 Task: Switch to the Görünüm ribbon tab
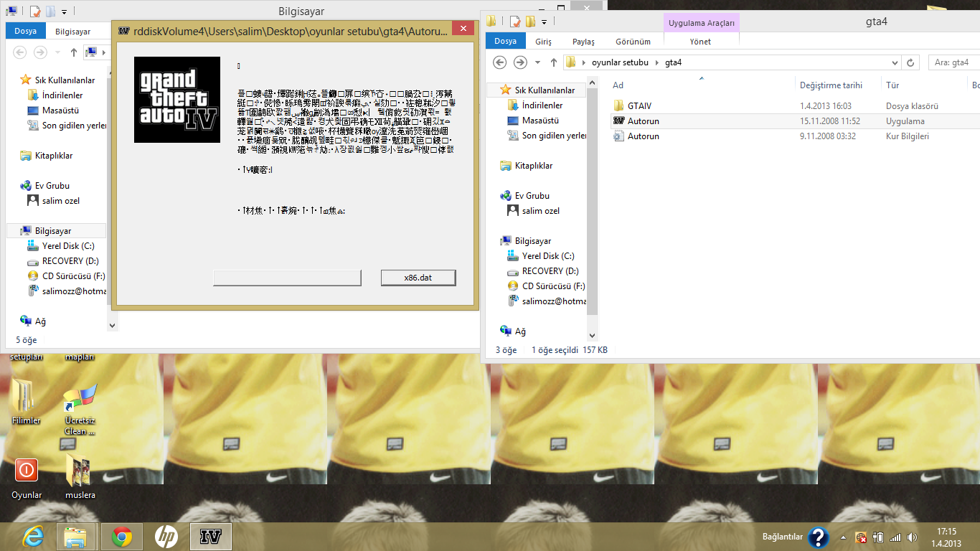click(x=633, y=42)
